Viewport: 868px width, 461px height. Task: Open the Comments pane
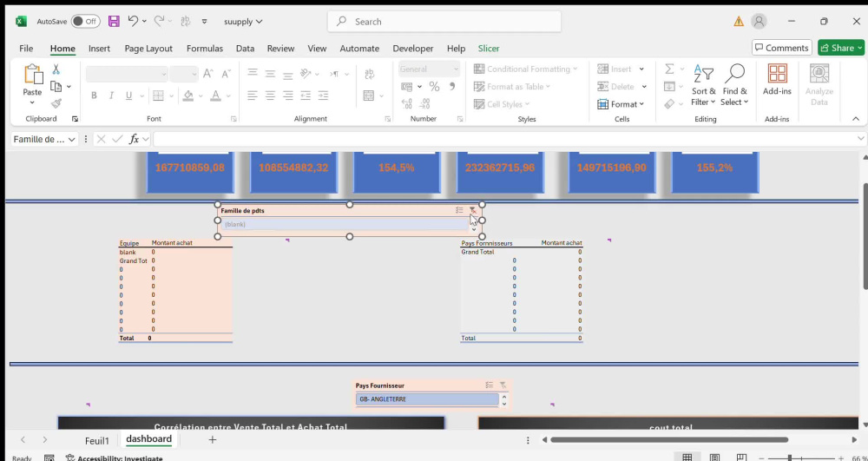tap(782, 48)
